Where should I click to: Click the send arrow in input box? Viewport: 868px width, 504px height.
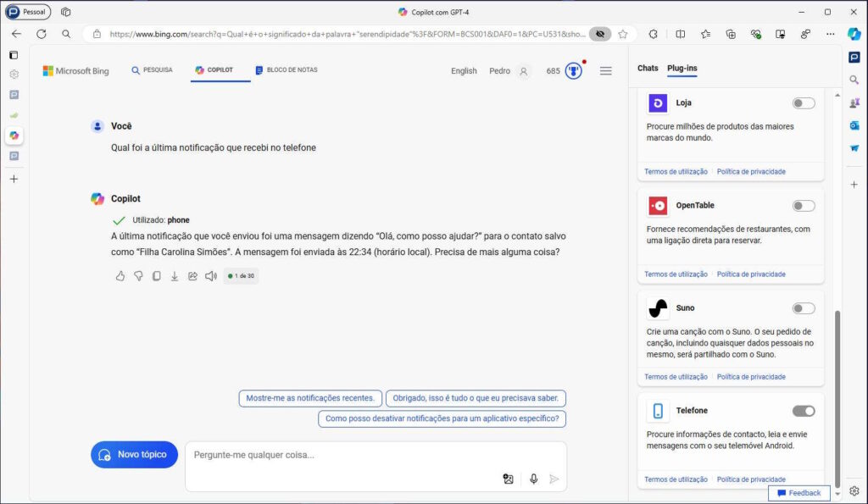click(554, 479)
